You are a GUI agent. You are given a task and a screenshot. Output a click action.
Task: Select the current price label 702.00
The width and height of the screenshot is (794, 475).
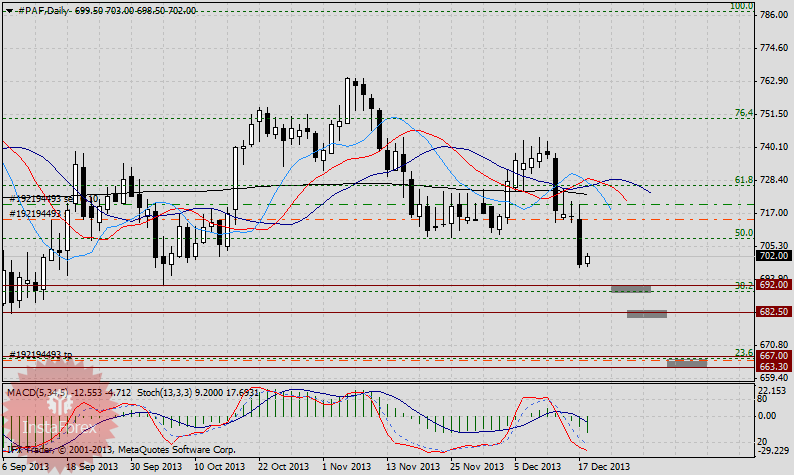click(774, 256)
